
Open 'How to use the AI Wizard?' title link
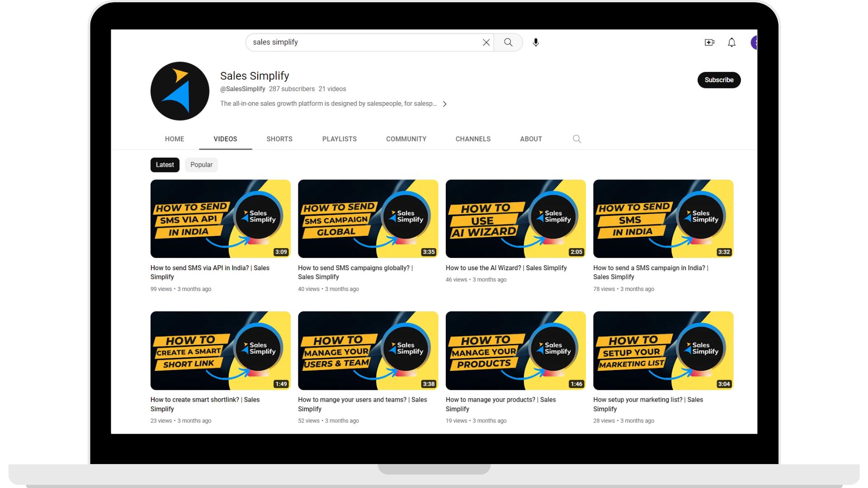point(506,268)
